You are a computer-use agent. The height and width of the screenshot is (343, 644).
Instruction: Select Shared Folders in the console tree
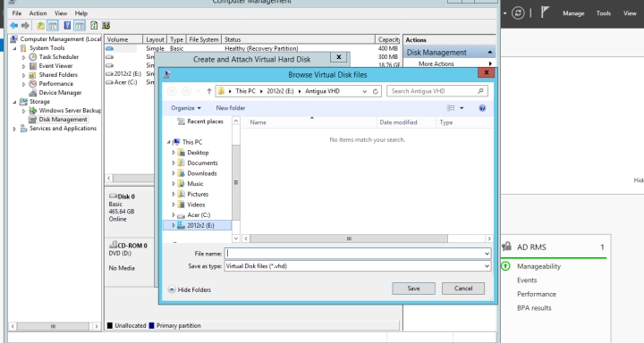pos(58,75)
